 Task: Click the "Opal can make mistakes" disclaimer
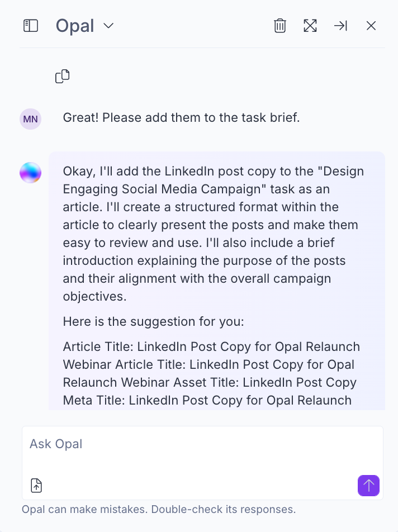coord(159,509)
